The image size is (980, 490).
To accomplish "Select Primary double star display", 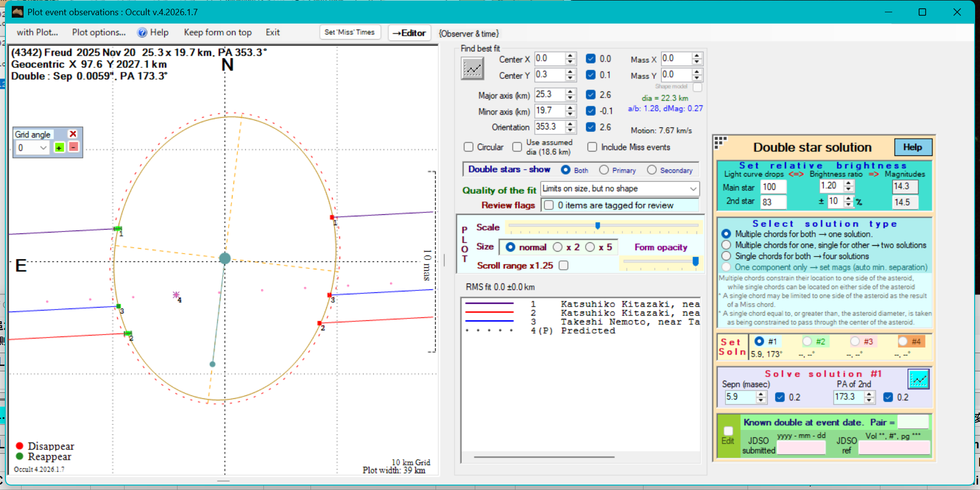I will 604,170.
